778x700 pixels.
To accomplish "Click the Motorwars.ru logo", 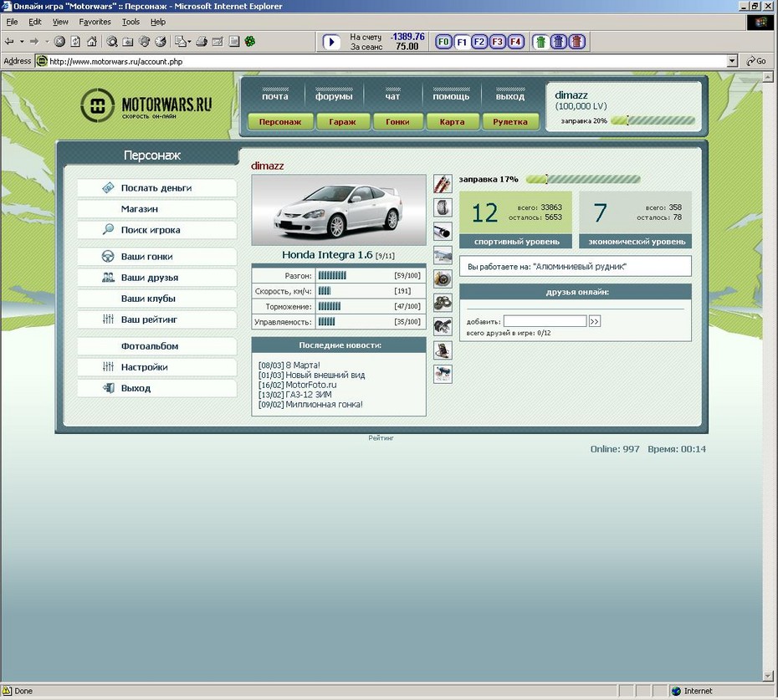I will click(x=146, y=105).
